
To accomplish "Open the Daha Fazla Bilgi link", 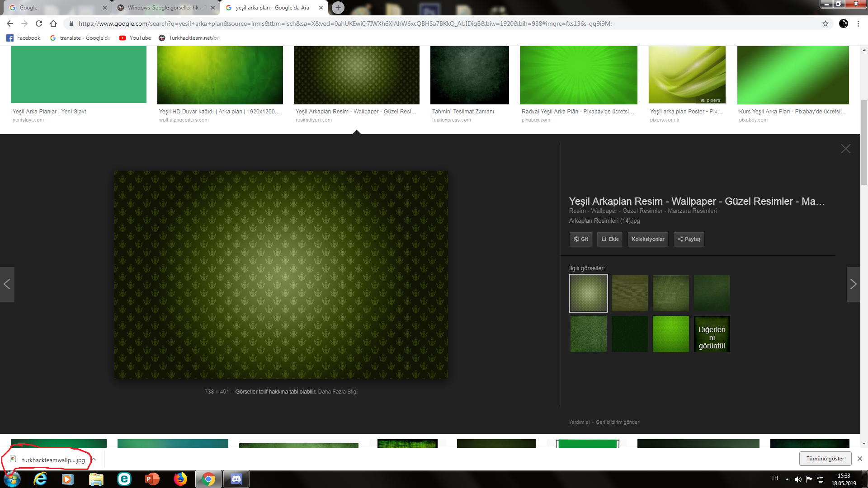I will point(338,392).
